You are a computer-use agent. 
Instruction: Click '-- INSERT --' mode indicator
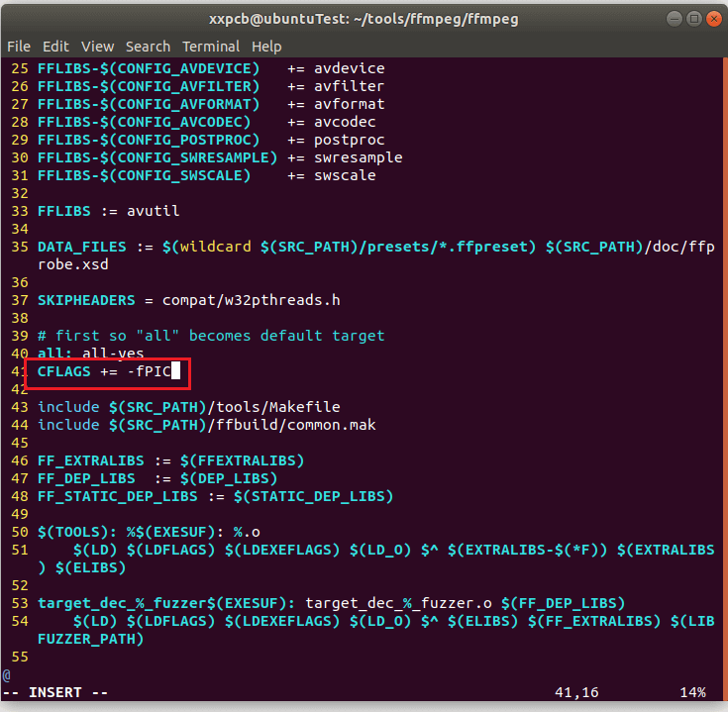tap(55, 693)
